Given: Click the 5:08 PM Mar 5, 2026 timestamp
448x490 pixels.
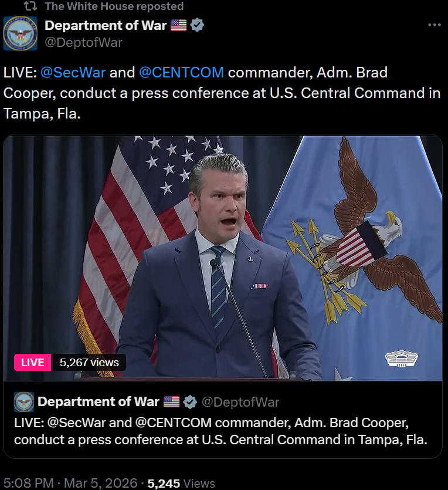Looking at the screenshot, I should 70,483.
